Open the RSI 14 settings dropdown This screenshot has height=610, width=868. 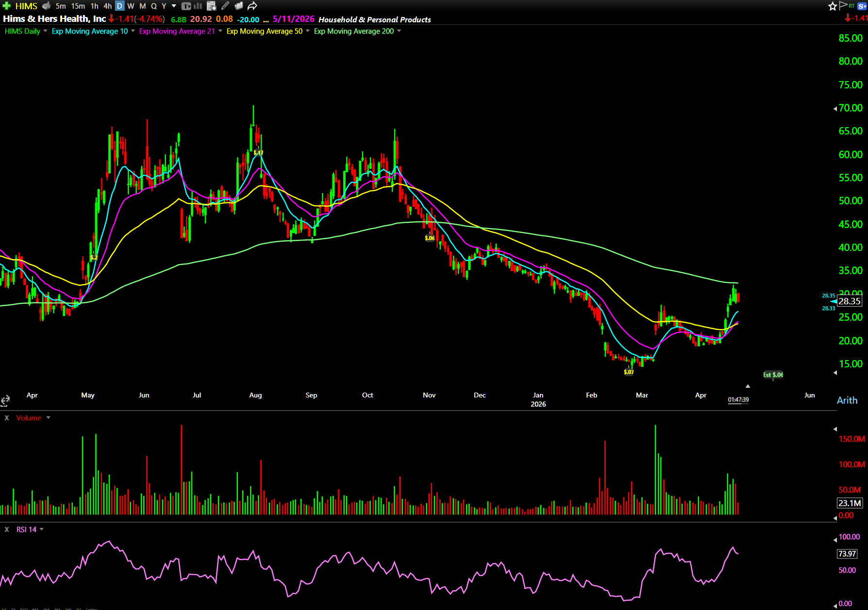42,529
